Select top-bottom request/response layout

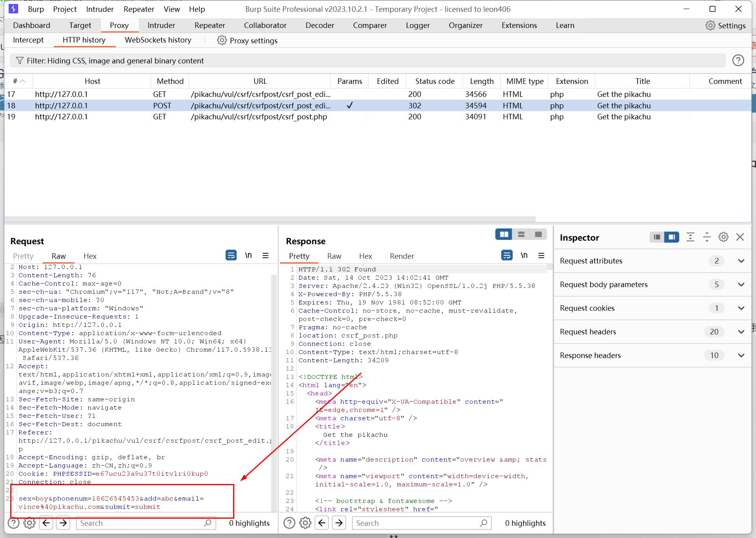[521, 234]
